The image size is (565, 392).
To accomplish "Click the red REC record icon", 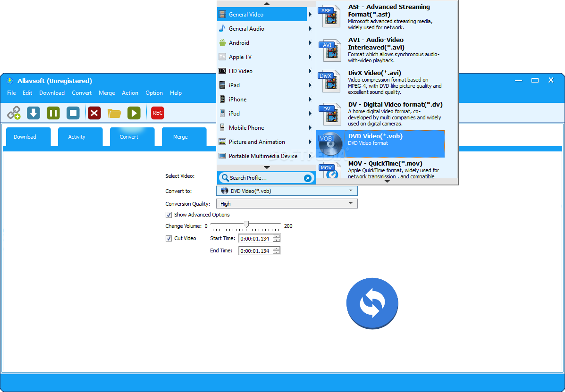I will 158,113.
